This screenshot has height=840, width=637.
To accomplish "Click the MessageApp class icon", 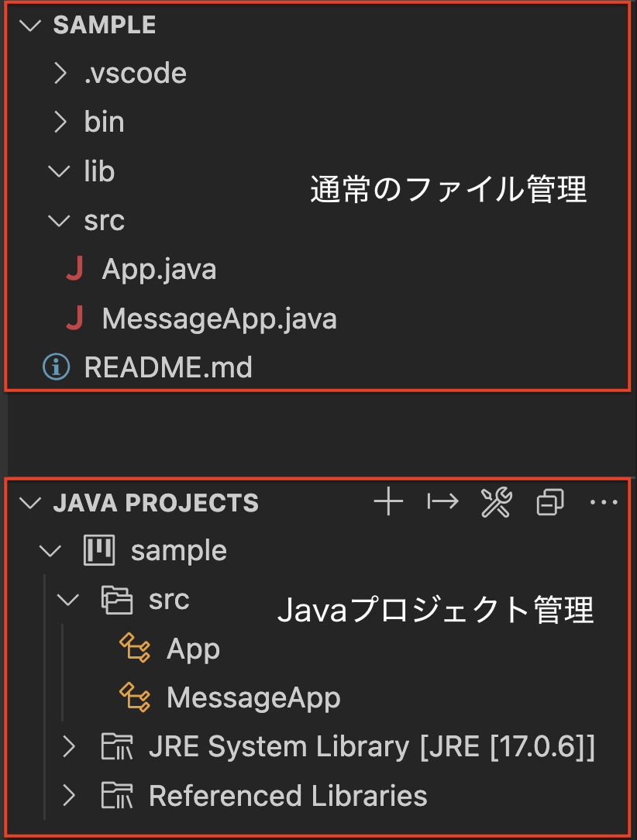I will (x=135, y=697).
